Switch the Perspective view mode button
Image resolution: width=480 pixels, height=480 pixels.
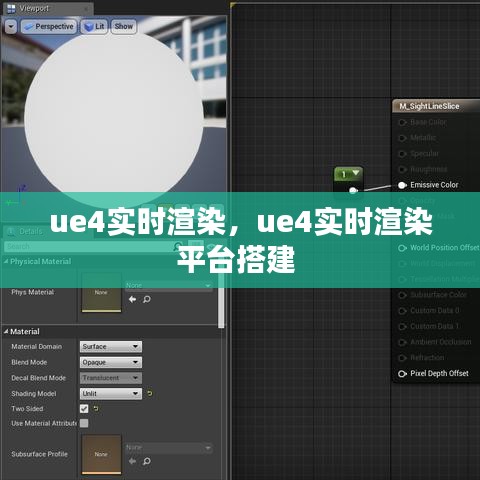49,27
